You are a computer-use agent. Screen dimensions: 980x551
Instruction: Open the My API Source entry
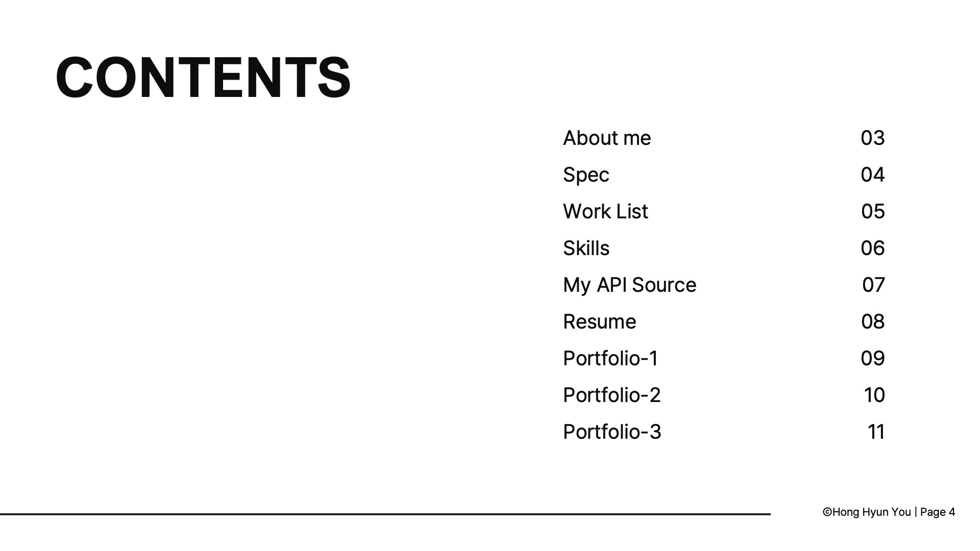pyautogui.click(x=629, y=285)
